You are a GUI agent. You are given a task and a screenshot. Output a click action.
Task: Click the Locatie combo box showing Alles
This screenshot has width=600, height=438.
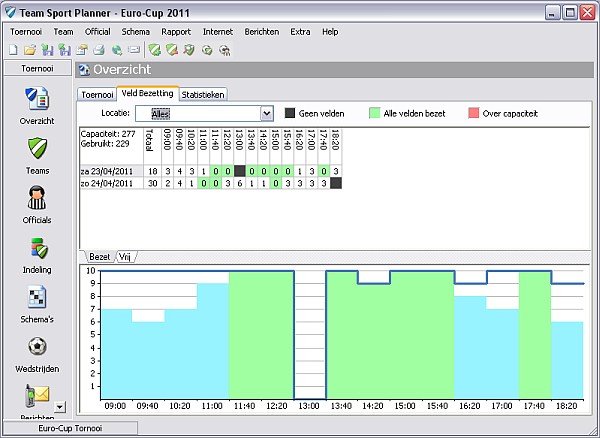click(204, 114)
